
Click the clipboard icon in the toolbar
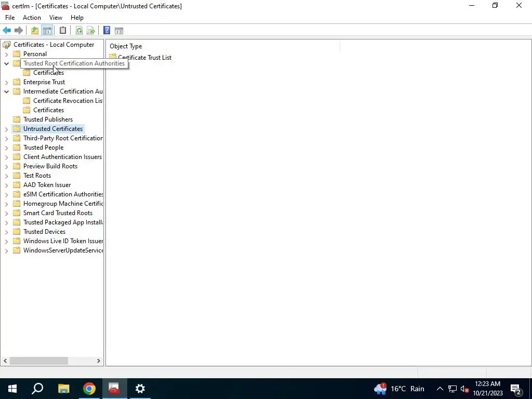(x=63, y=31)
